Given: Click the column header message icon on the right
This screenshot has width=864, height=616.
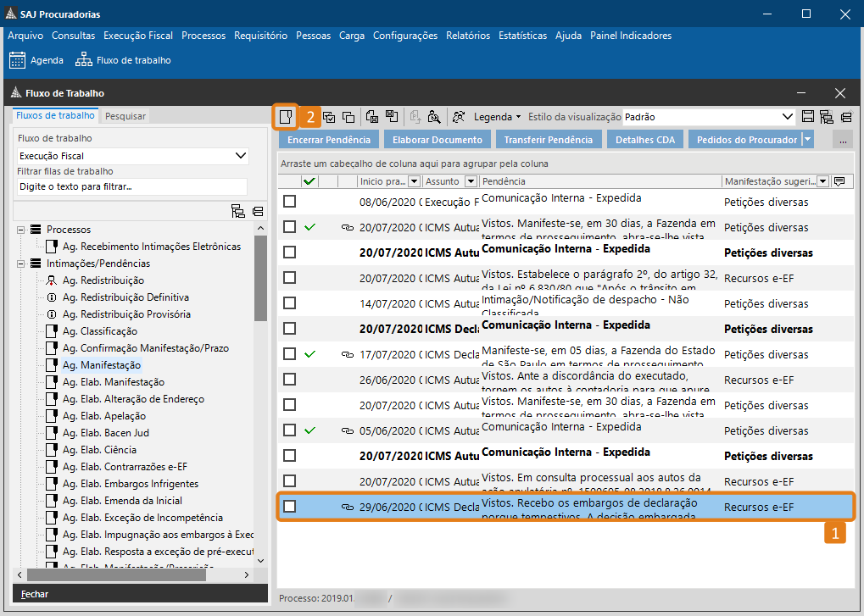Looking at the screenshot, I should click(841, 180).
